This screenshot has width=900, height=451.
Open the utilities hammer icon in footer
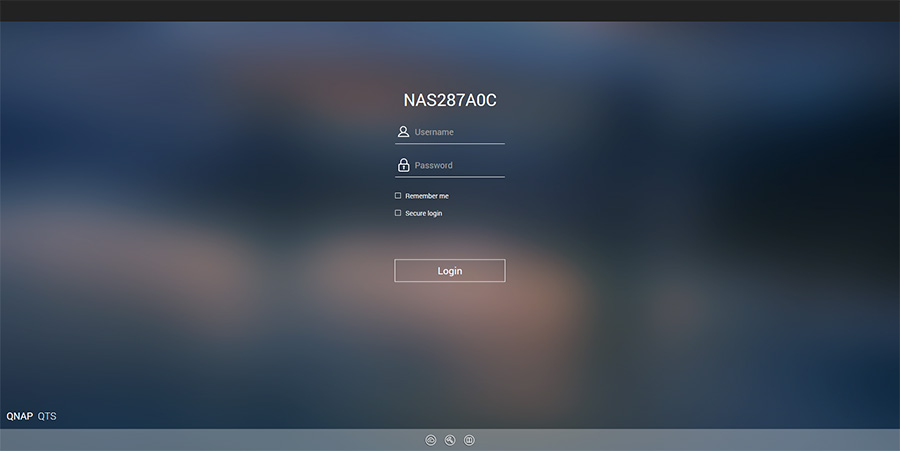[450, 440]
